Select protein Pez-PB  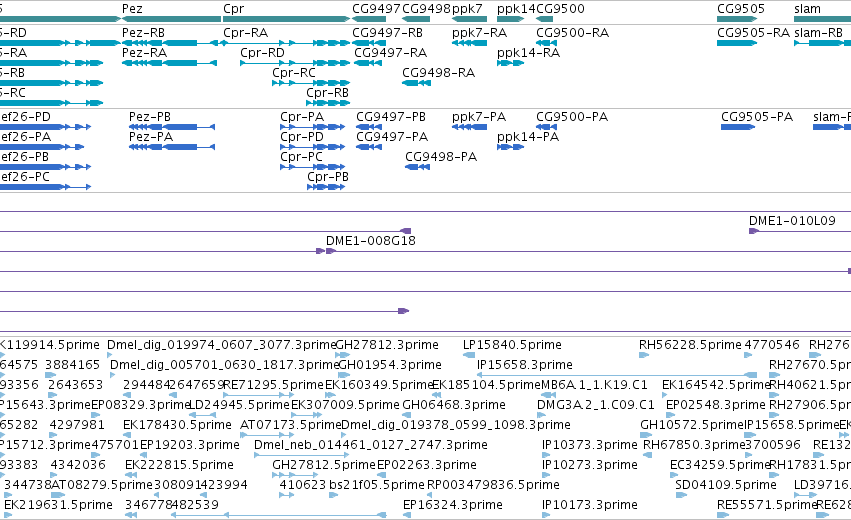pos(172,127)
